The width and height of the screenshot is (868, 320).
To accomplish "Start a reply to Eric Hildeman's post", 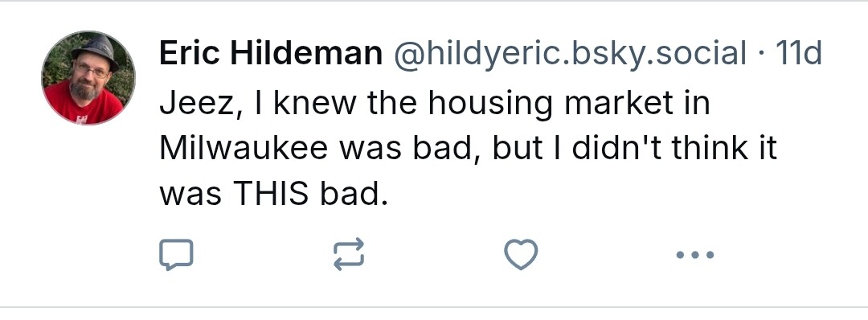I will [x=176, y=255].
